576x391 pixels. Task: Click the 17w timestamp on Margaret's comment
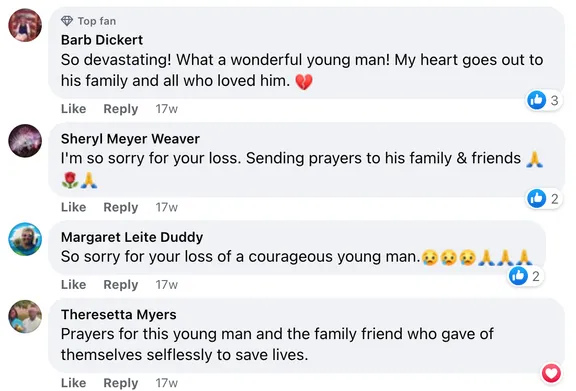(x=166, y=284)
